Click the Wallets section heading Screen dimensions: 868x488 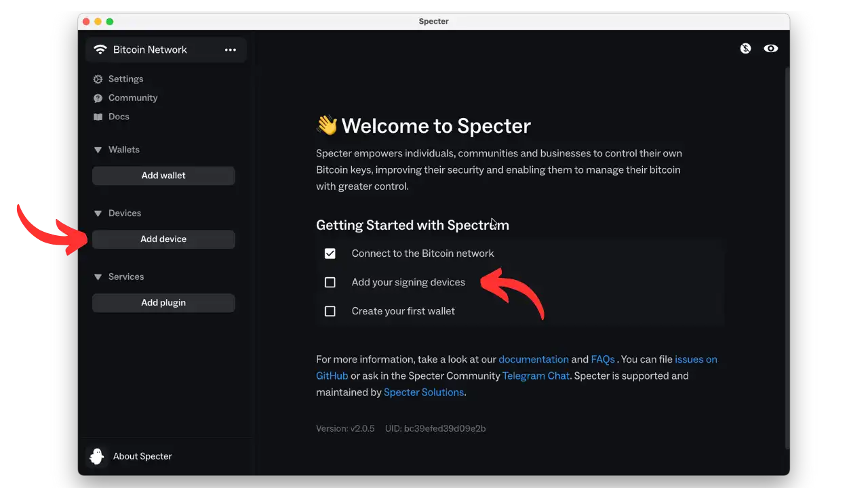[x=124, y=150]
